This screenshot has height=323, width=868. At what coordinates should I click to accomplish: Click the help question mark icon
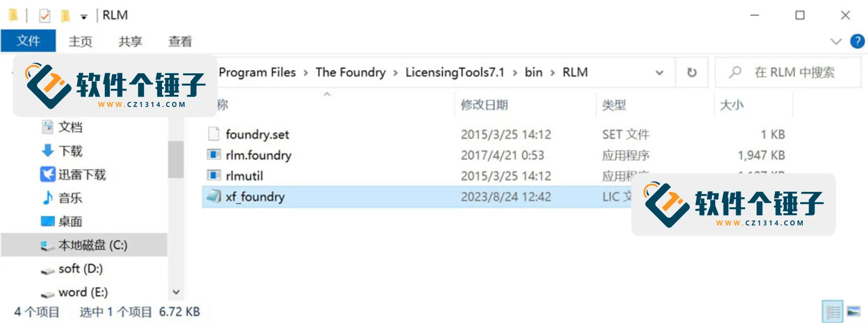(x=857, y=41)
